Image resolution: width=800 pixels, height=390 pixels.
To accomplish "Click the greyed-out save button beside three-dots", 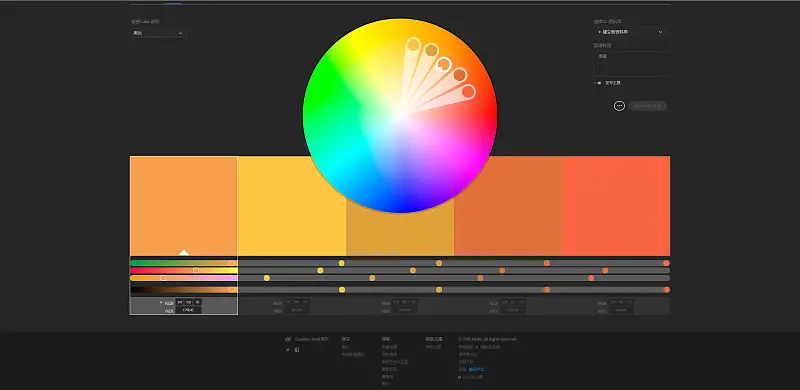I will (647, 106).
